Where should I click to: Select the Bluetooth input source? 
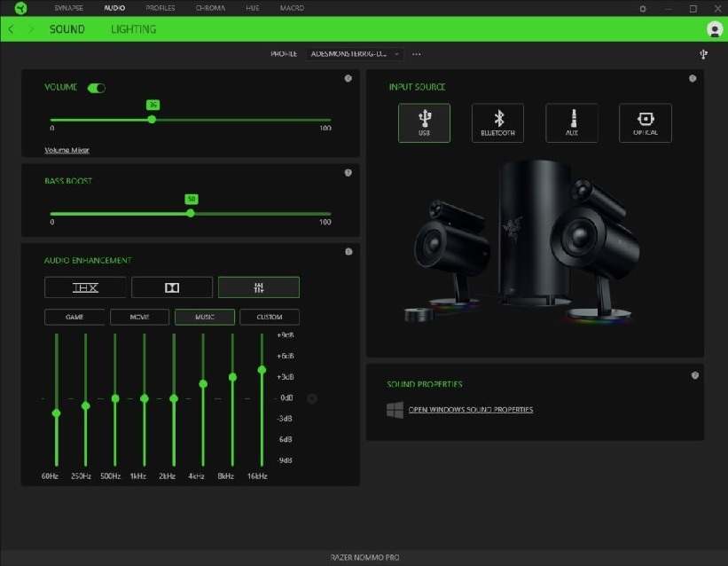(x=497, y=122)
